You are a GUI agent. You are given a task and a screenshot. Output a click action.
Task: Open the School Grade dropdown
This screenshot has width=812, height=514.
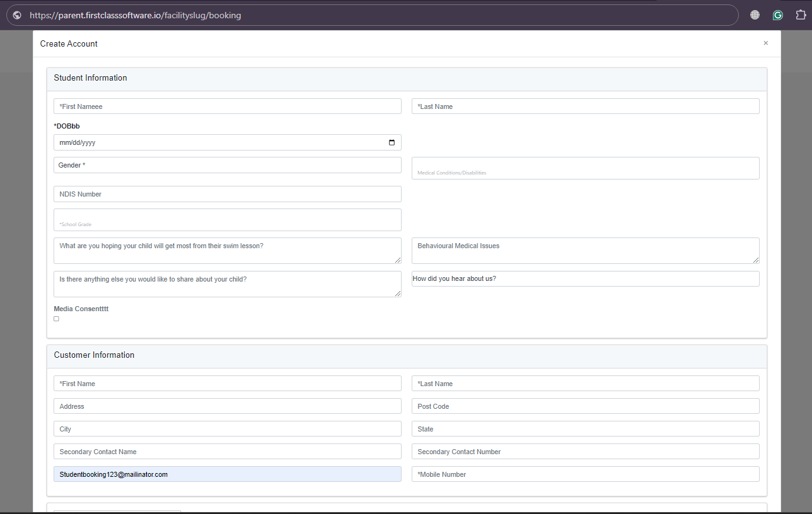pos(228,220)
